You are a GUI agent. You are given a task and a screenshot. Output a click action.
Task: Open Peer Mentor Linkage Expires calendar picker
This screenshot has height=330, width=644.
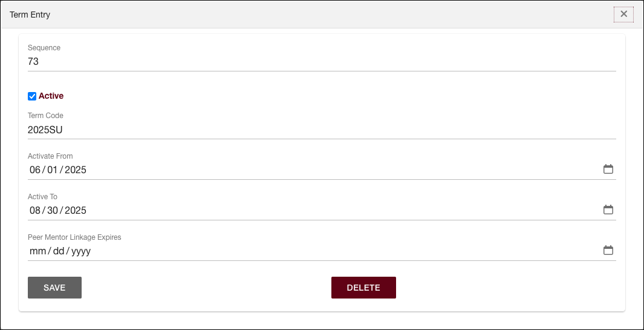point(608,251)
